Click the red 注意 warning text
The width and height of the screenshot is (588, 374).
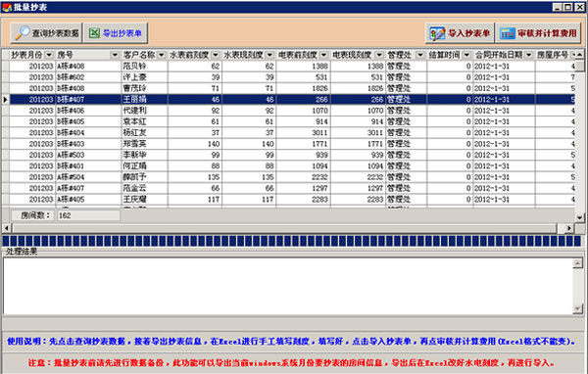click(x=291, y=363)
